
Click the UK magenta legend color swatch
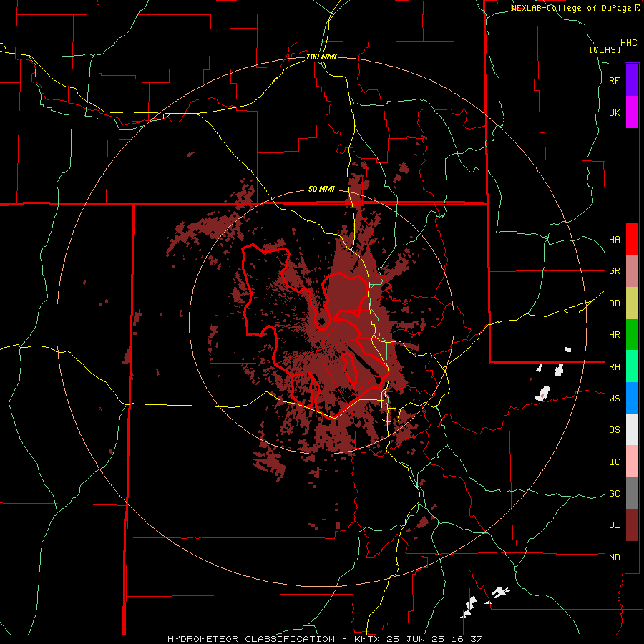[632, 112]
